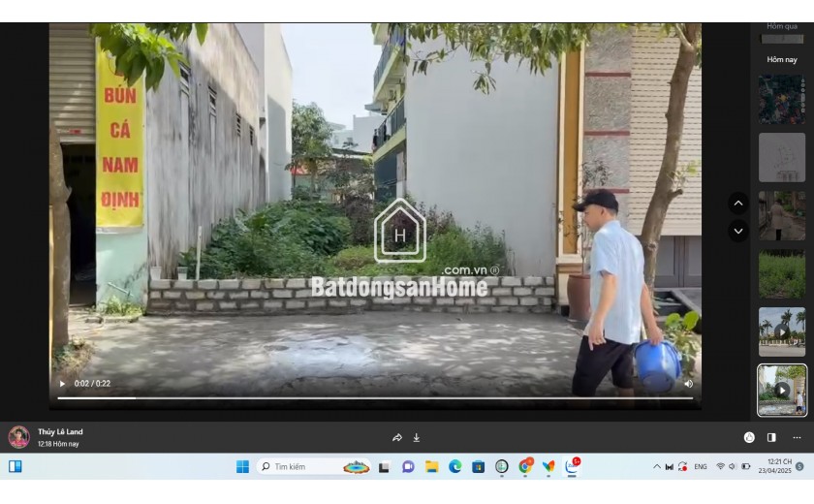Screen dimensions: 814x504
Task: Go to the previous media with up chevron
Action: click(738, 203)
